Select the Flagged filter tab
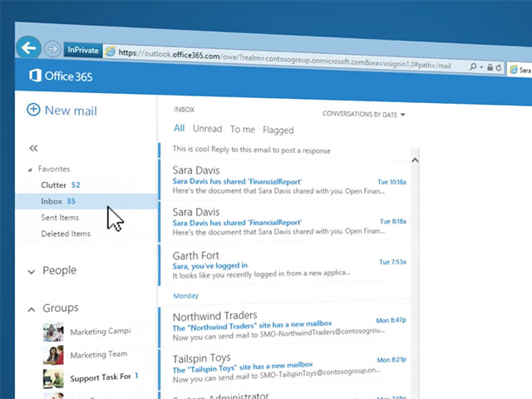Screen dimensions: 532x399 [278, 131]
